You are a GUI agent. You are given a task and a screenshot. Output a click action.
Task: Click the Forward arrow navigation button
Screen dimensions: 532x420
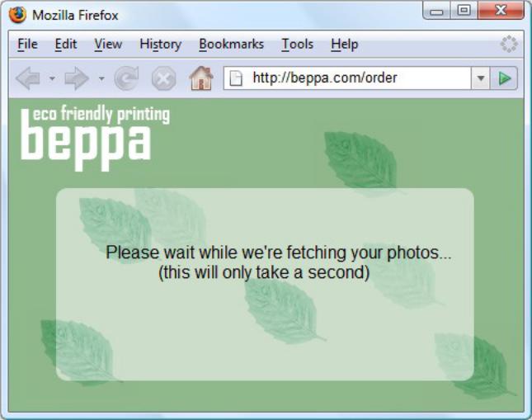click(x=77, y=78)
